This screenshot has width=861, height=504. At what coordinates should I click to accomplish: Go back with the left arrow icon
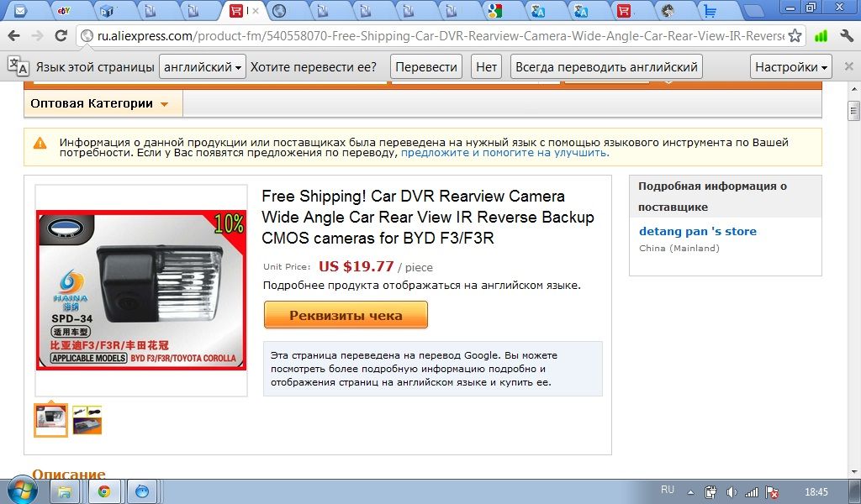(13, 36)
